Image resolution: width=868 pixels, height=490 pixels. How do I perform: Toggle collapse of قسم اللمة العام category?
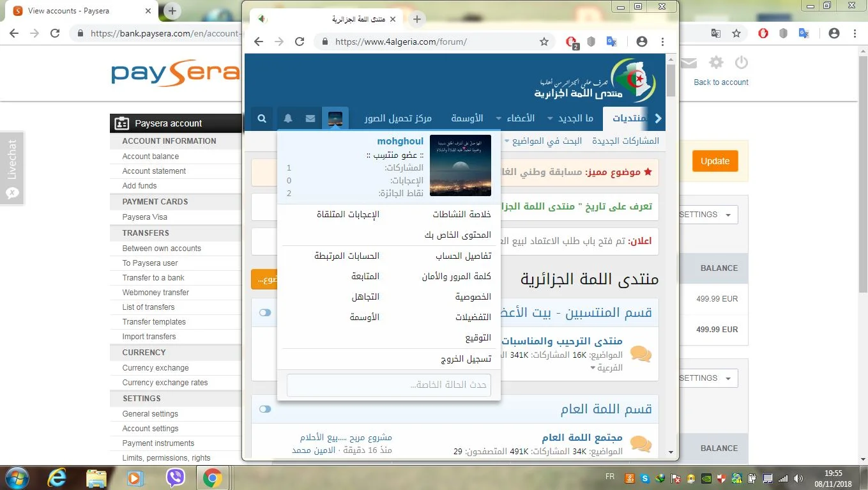point(265,409)
